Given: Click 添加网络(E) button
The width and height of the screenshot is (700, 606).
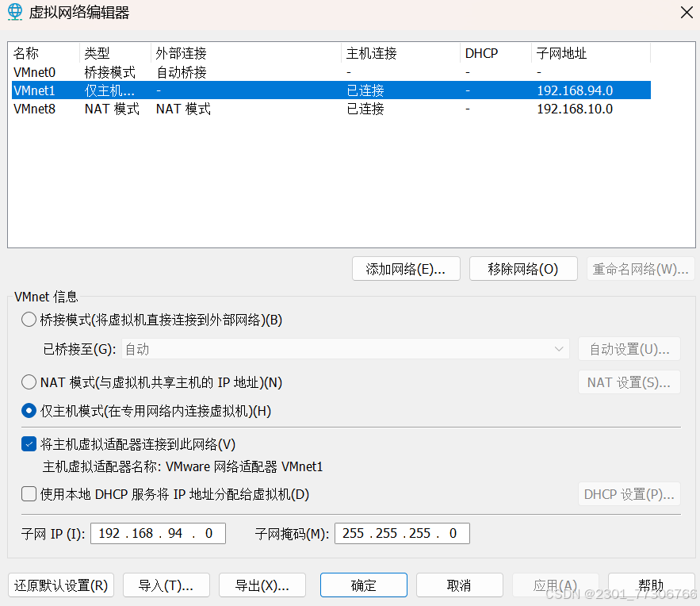Looking at the screenshot, I should pyautogui.click(x=406, y=269).
